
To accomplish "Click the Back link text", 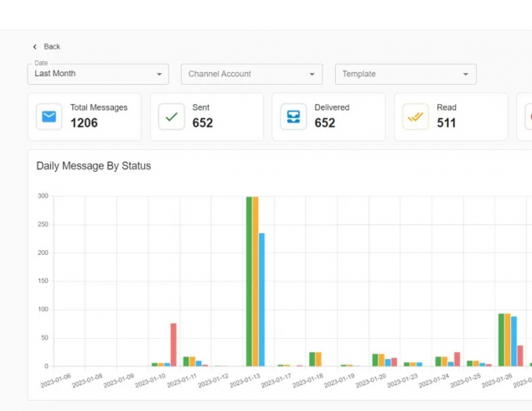I will (52, 47).
